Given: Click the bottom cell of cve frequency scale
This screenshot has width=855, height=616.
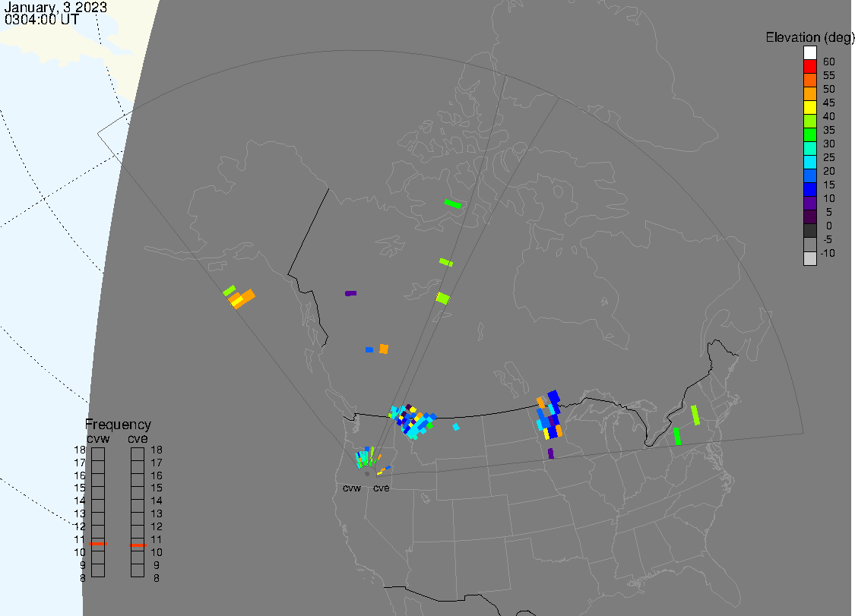Looking at the screenshot, I should tap(138, 570).
